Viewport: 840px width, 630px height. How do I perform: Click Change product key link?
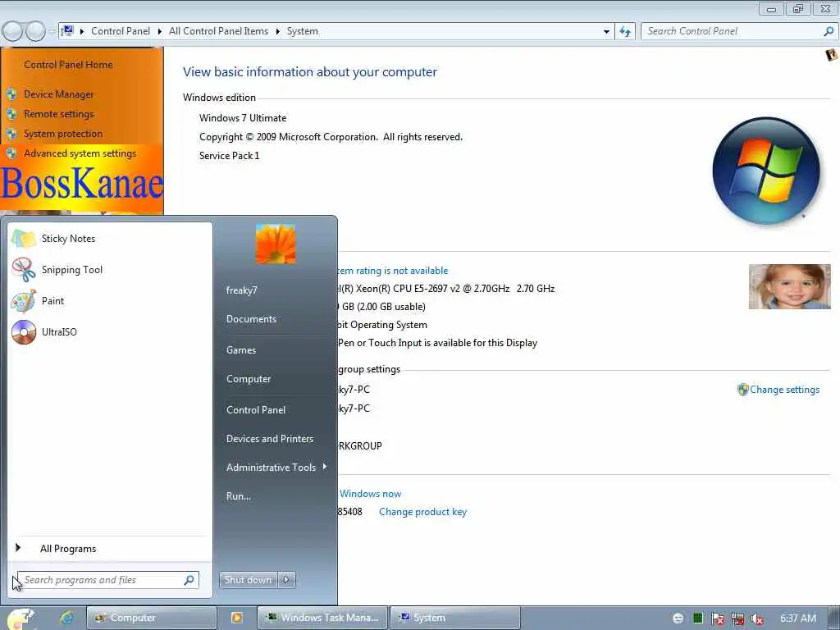[422, 512]
